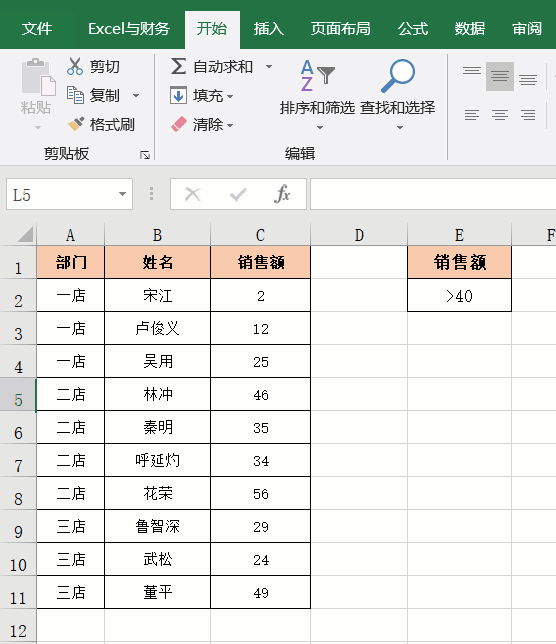Click the 排序和筛选 label
Viewport: 556px width, 644px height.
pos(317,108)
